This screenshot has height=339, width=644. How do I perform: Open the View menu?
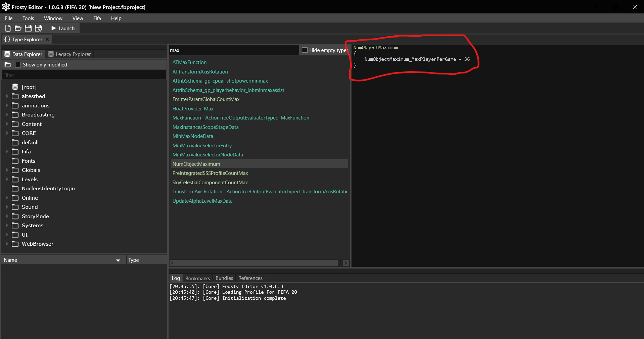(78, 18)
